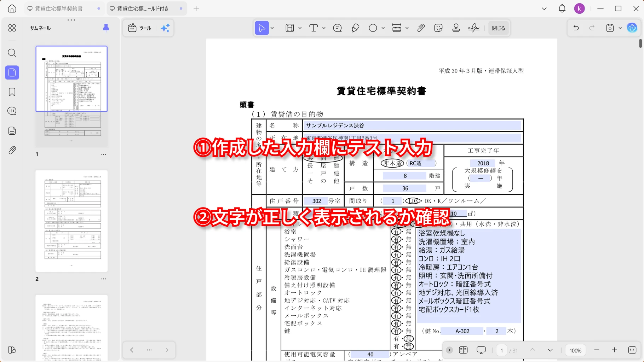Click the 閉じる button
Screen dimensions: 644x362
498,28
